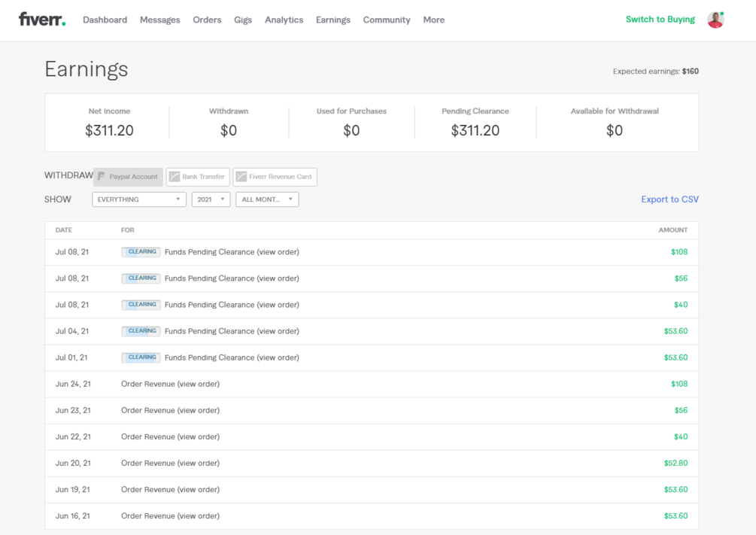Open the Messages menu item

click(159, 20)
